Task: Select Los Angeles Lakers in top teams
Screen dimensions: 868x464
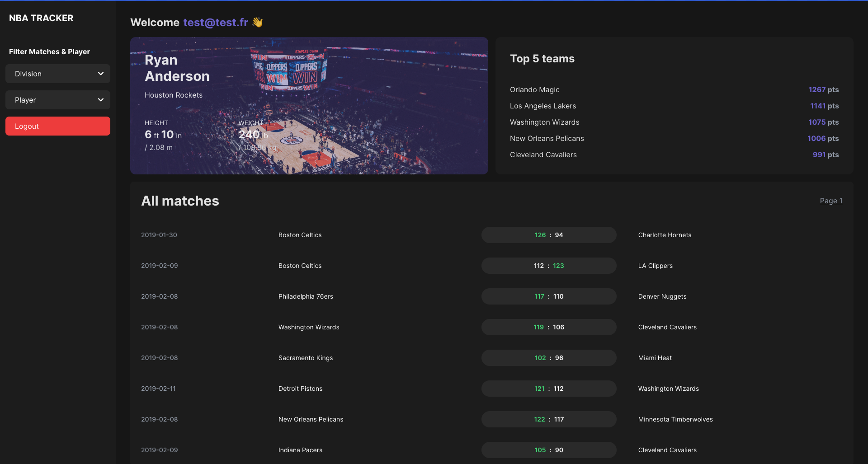Action: pos(543,106)
